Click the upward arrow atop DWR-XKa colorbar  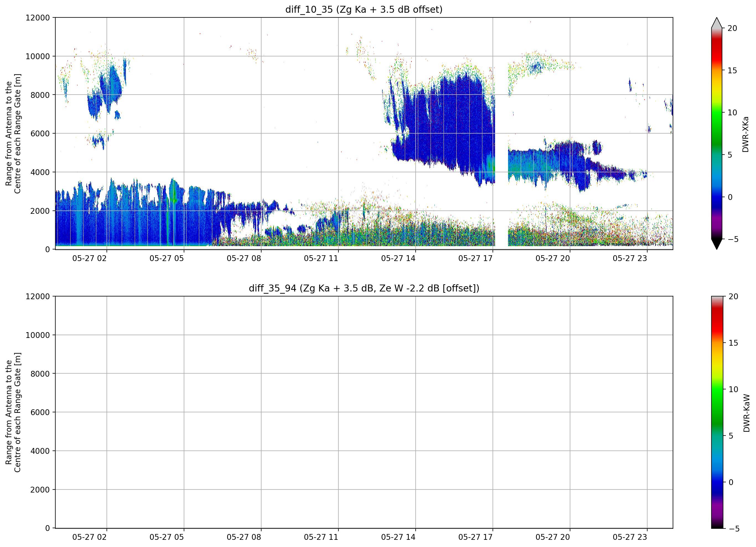point(717,23)
